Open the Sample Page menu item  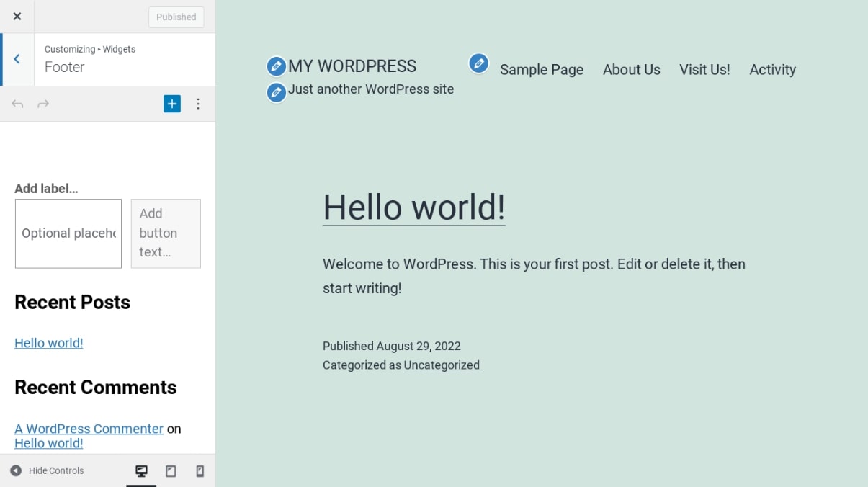[x=542, y=70]
